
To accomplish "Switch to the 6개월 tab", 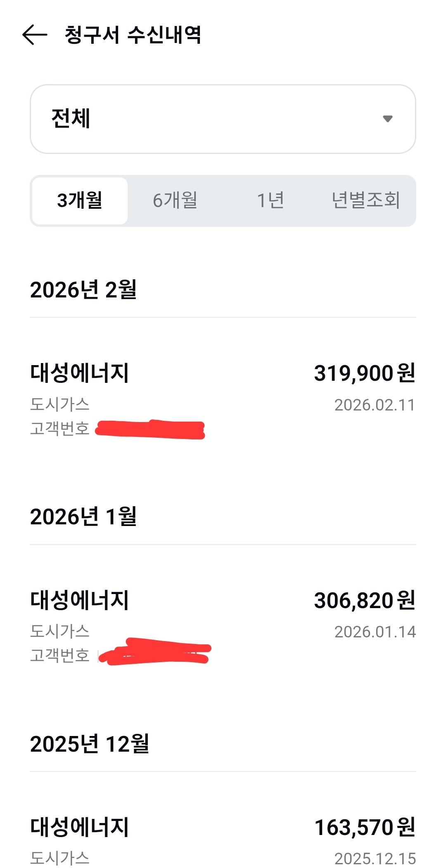I will tap(175, 201).
